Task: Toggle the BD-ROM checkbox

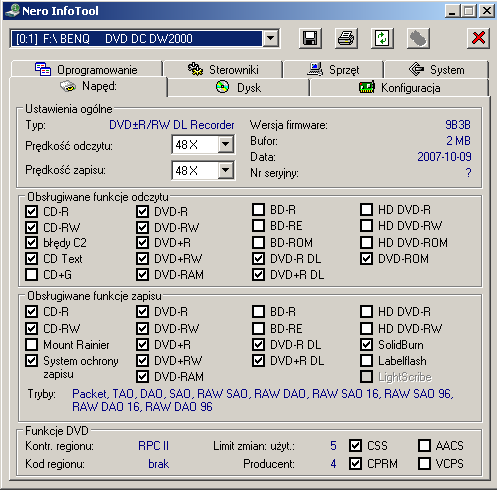Action: (x=258, y=242)
